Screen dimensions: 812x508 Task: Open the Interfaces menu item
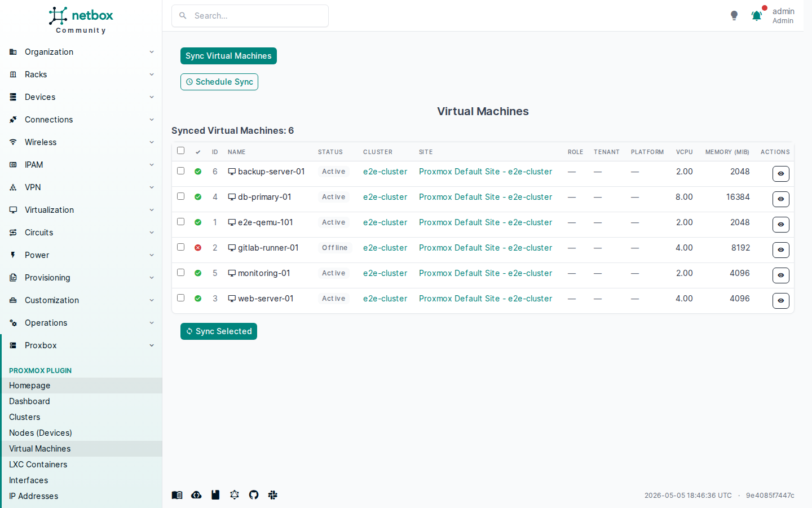pos(81,480)
